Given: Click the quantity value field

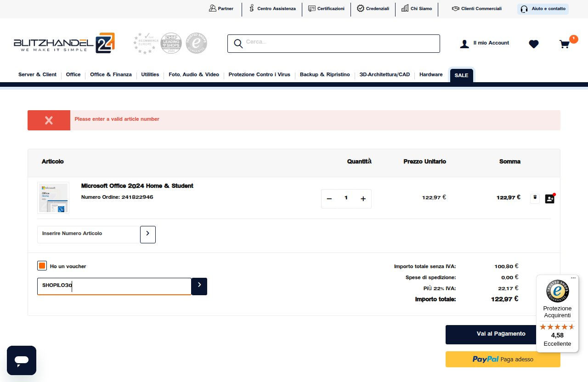Looking at the screenshot, I should click(346, 198).
